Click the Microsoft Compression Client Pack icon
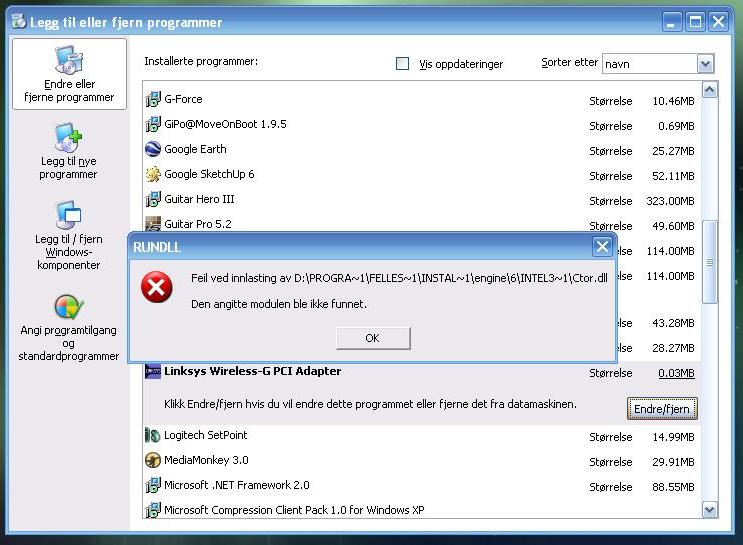 (153, 510)
